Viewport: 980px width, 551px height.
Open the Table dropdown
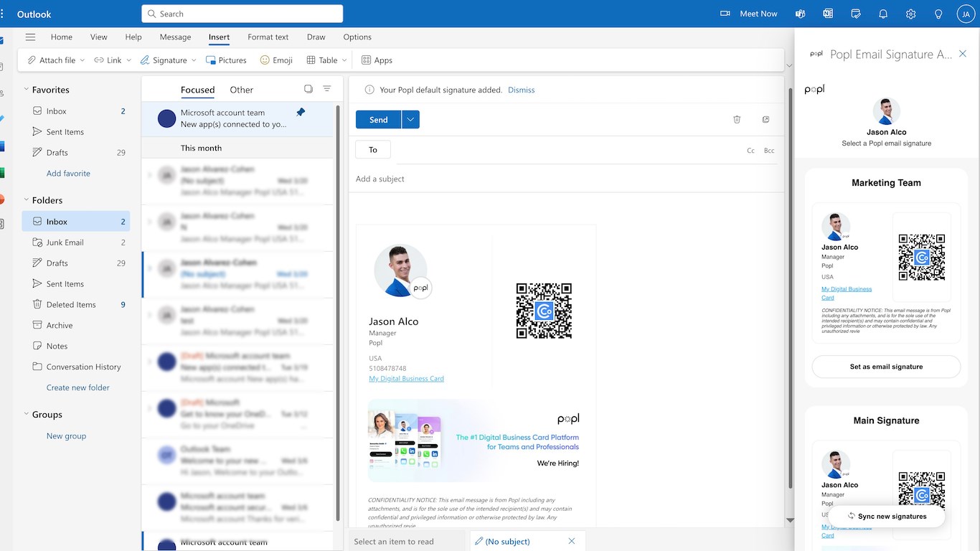[x=344, y=60]
